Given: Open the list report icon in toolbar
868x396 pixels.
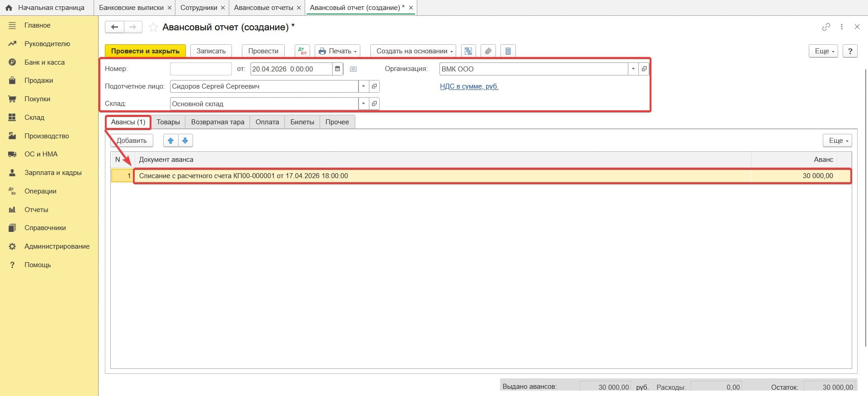Looking at the screenshot, I should point(508,51).
